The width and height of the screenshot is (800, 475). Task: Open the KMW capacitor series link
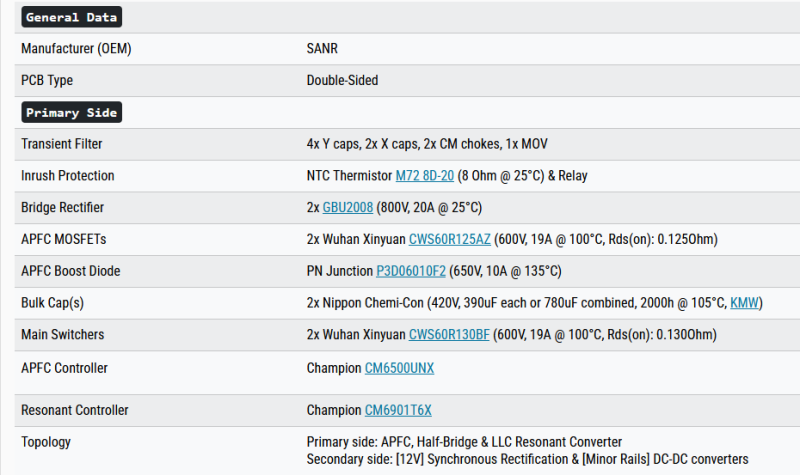[x=743, y=303]
